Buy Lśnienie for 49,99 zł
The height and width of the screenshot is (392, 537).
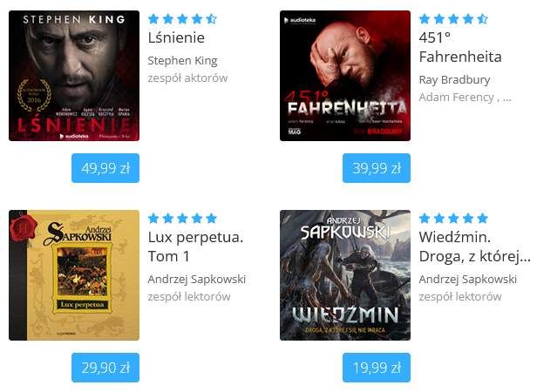coord(105,168)
